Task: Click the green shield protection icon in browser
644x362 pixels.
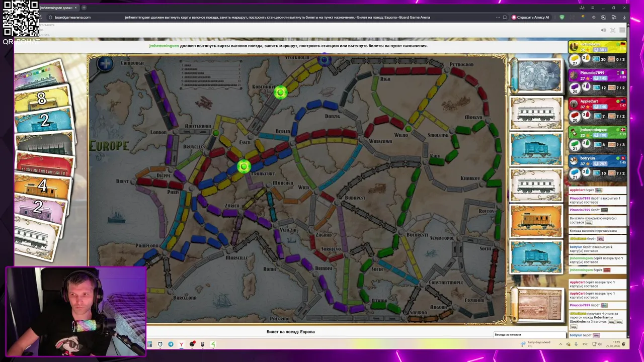Action: (x=562, y=17)
